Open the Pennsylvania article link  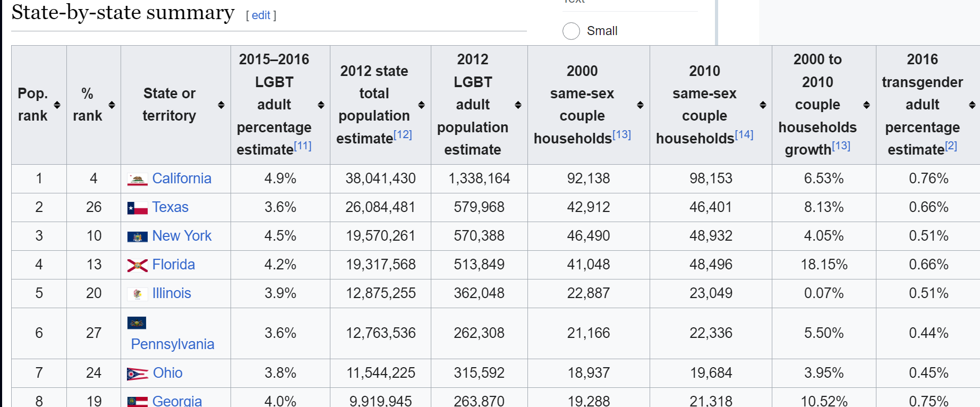pyautogui.click(x=173, y=344)
